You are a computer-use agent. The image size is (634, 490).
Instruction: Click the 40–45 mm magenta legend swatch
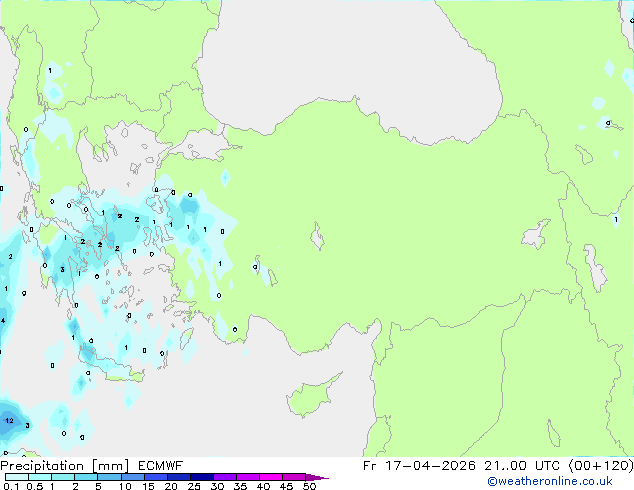click(x=271, y=477)
